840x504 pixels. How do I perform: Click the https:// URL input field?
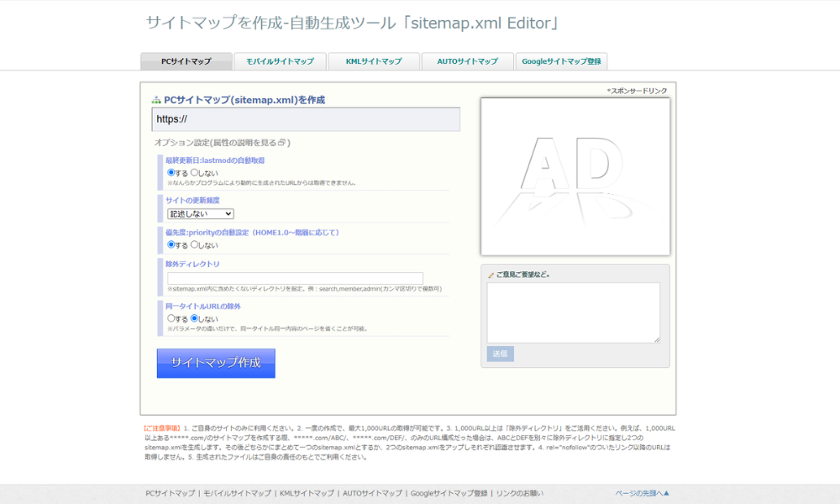pyautogui.click(x=306, y=119)
